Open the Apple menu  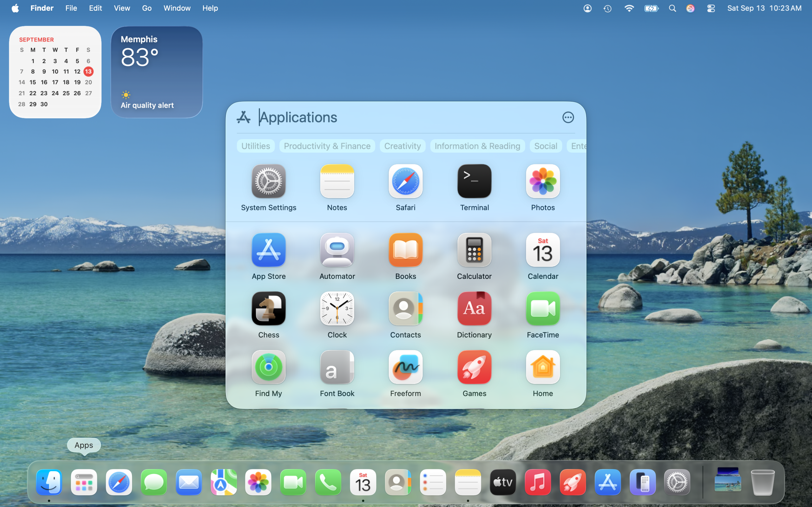click(x=15, y=8)
